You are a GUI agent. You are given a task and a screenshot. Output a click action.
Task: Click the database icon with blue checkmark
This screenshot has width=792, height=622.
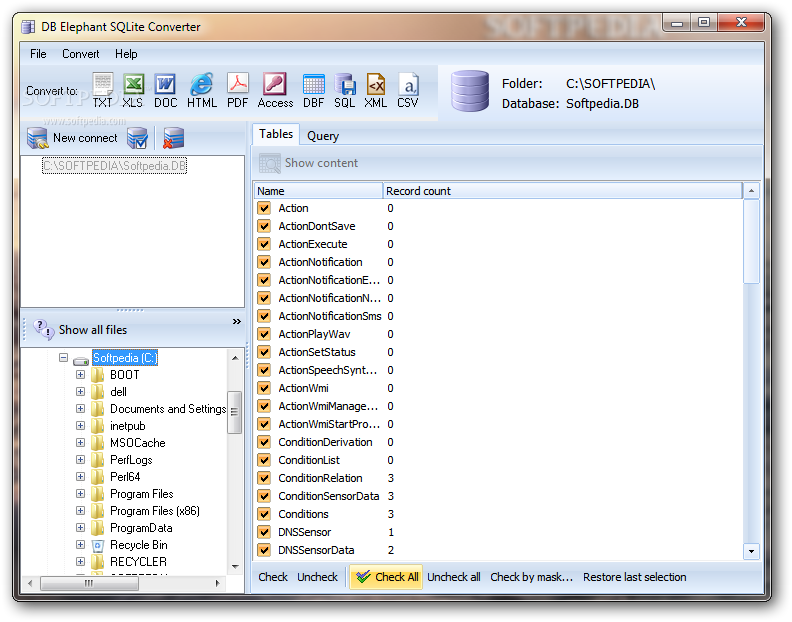pos(137,138)
